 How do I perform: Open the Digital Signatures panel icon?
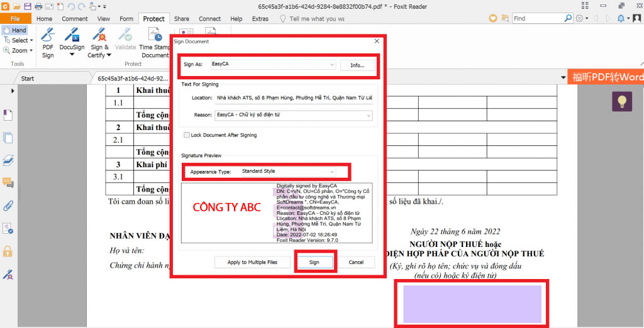tap(8, 228)
